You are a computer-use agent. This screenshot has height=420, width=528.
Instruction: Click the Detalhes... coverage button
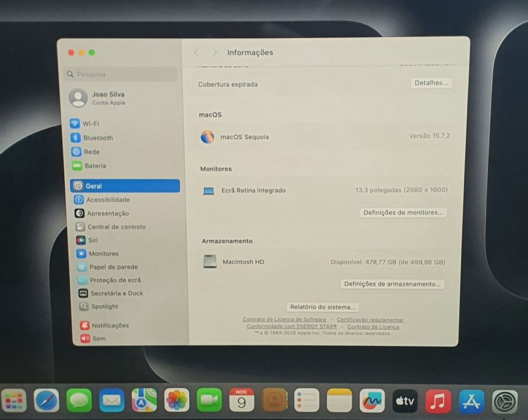pos(431,83)
